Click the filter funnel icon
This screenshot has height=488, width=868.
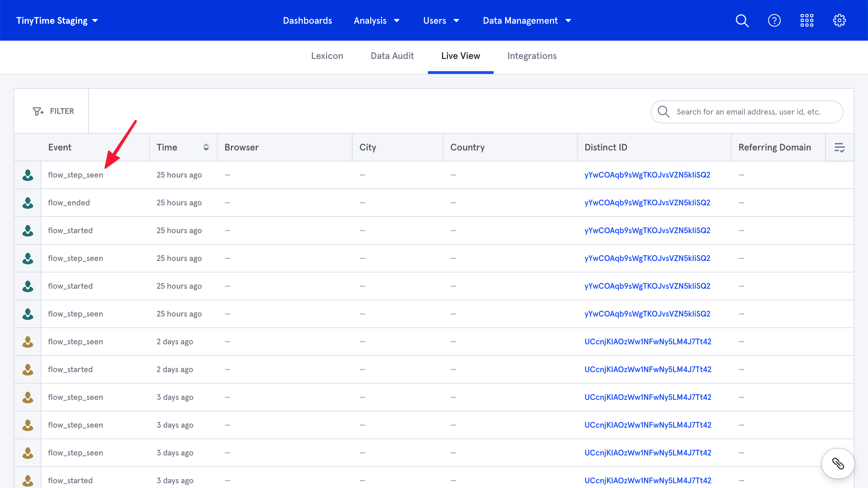click(38, 111)
